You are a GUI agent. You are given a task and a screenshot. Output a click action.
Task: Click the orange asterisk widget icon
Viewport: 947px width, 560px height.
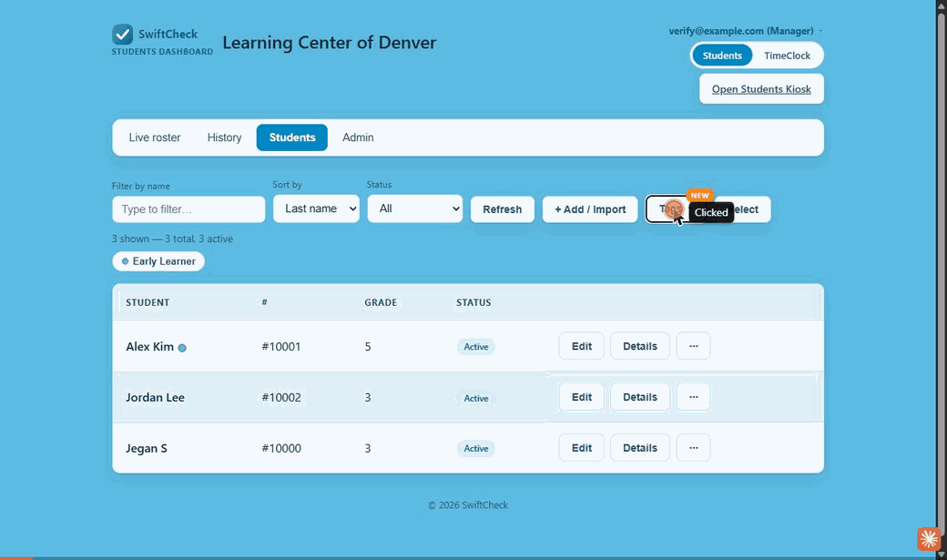(x=928, y=538)
